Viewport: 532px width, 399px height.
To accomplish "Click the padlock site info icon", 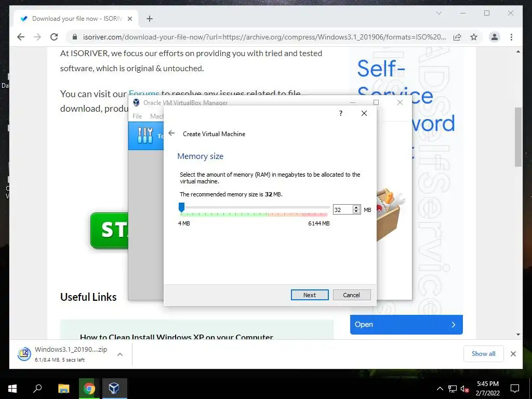I will 75,37.
